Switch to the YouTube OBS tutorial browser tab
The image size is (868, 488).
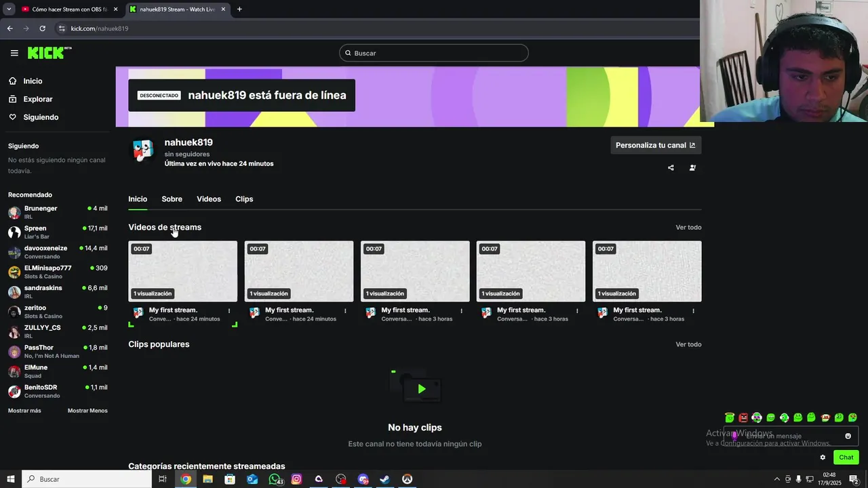[69, 9]
